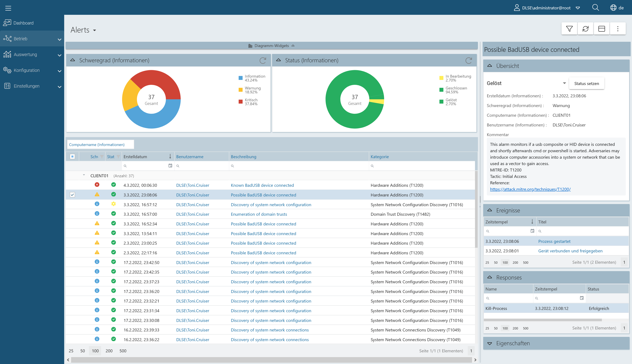Screen dimensions: 632x364
Task: Click the Warnung yellow legend swatch
Action: pos(240,90)
